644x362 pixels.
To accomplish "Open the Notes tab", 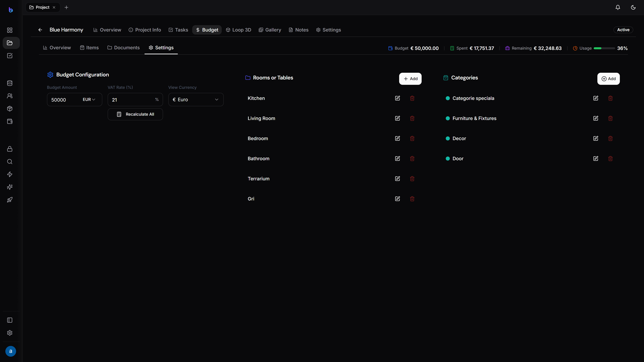I will 299,30.
